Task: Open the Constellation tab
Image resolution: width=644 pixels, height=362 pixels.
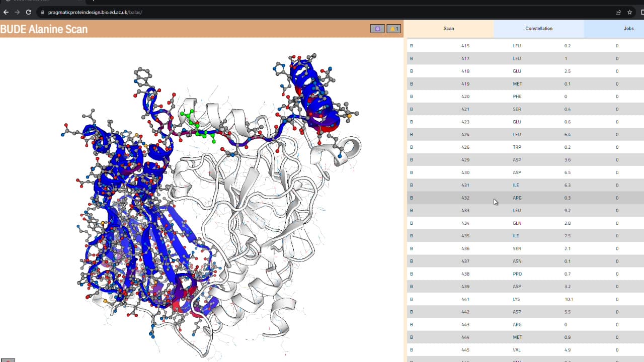Action: click(539, 29)
